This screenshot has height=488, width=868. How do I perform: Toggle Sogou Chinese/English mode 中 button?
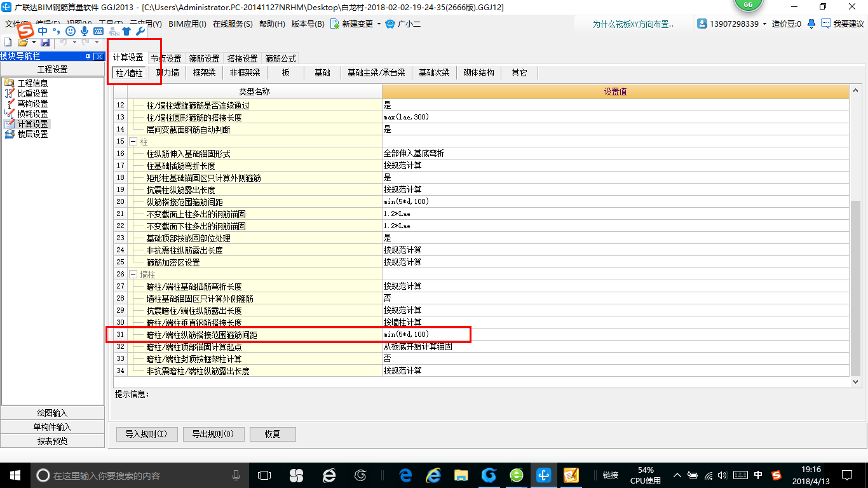point(43,30)
